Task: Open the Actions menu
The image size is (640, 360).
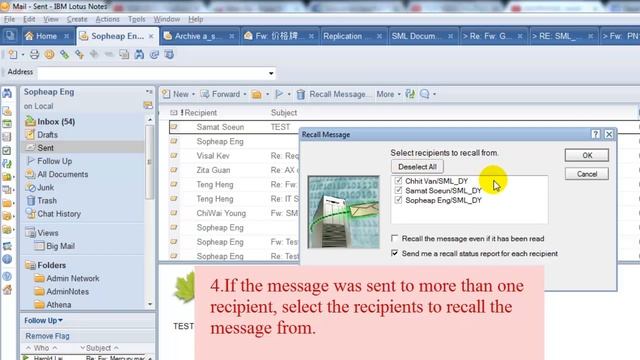Action: (x=107, y=19)
